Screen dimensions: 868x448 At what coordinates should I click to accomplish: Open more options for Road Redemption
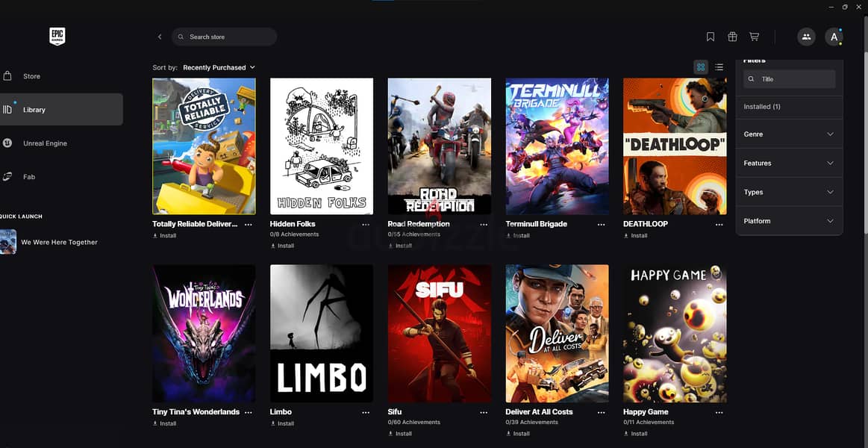(484, 224)
